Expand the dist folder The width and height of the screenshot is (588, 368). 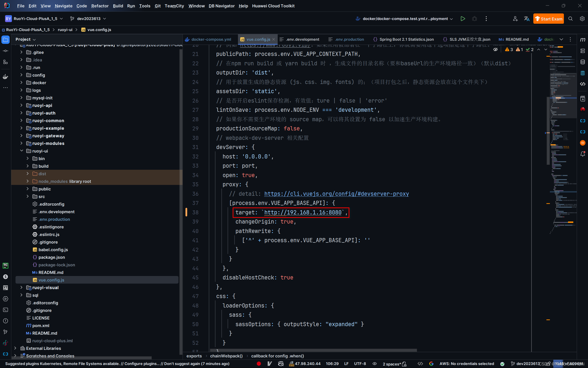click(x=28, y=174)
